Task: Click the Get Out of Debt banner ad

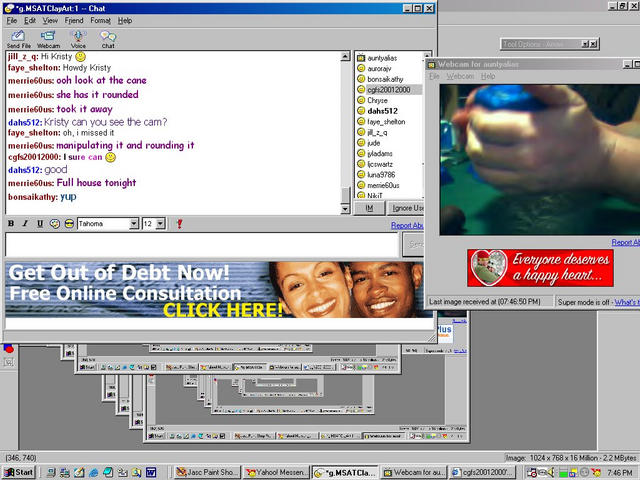Action: (x=219, y=289)
